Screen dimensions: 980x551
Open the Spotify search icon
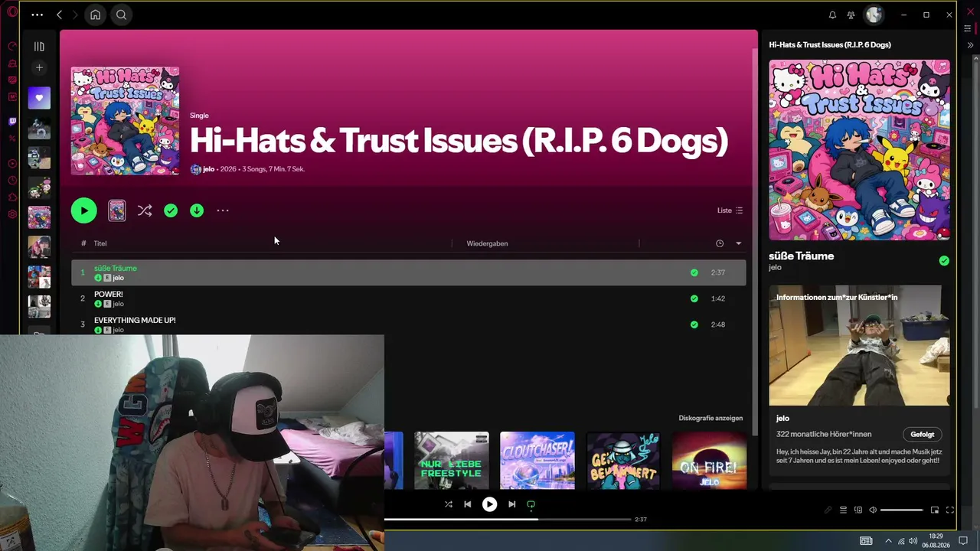tap(121, 15)
